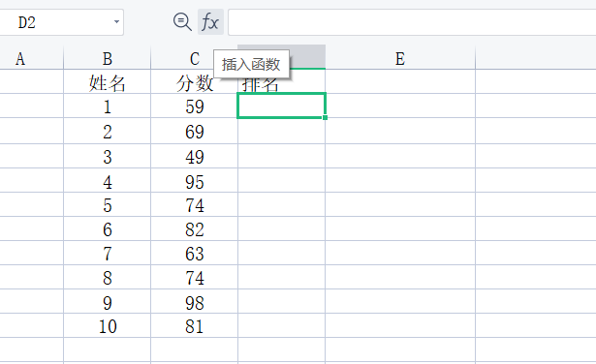Select name cell with value 9
This screenshot has height=364, width=596.
108,301
